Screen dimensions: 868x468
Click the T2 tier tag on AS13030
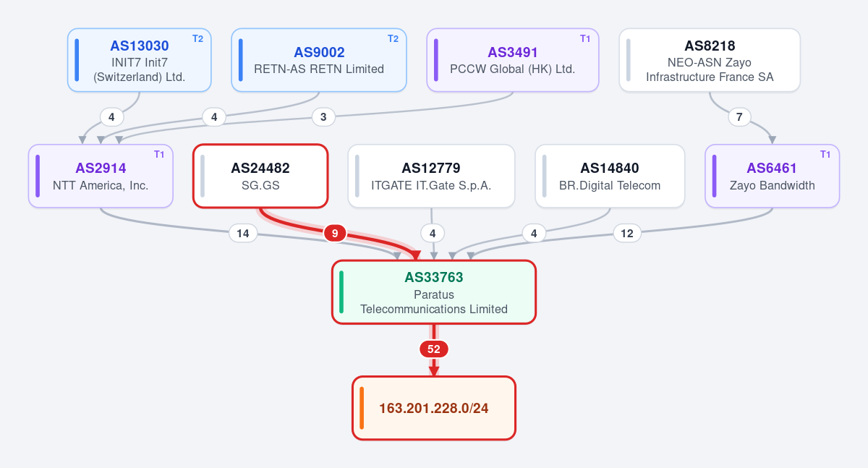pos(197,38)
